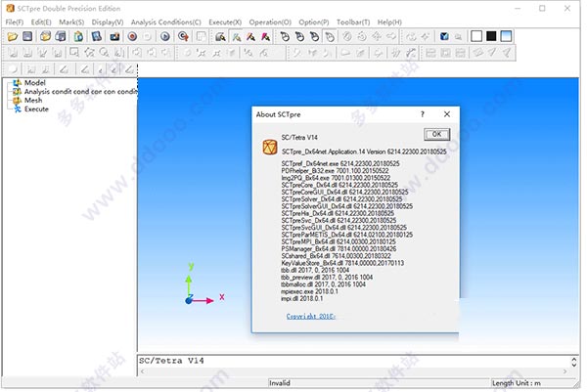587x392 pixels.
Task: Click the SCTpreParMETIS_Dx64.dll line
Action: [x=347, y=235]
